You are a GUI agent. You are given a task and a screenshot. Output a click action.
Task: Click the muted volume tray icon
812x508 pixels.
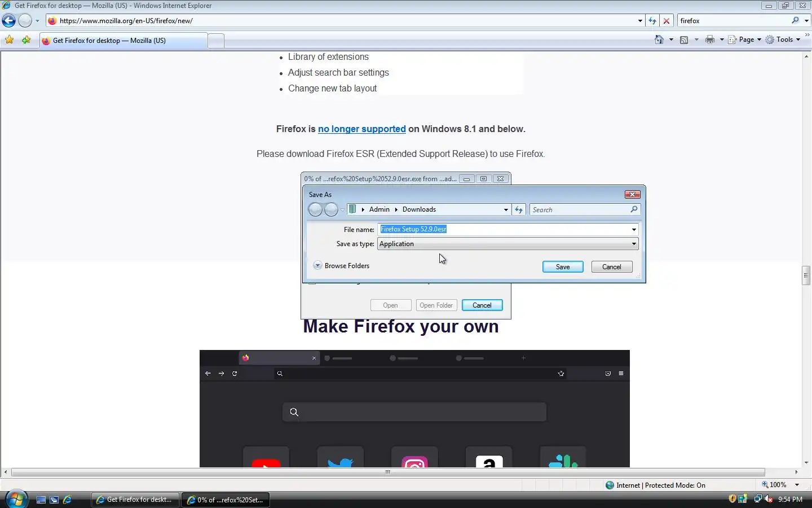[769, 499]
